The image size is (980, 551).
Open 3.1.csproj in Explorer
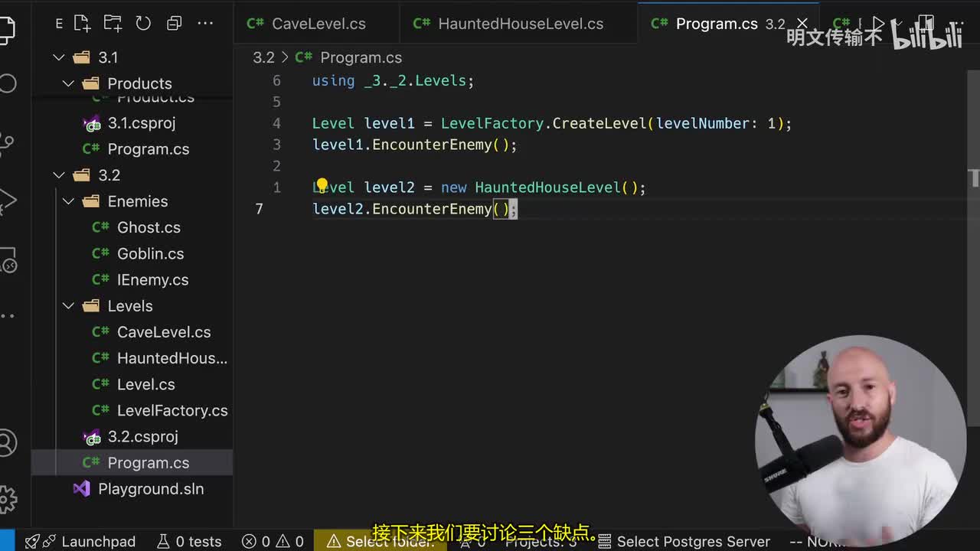pos(132,123)
